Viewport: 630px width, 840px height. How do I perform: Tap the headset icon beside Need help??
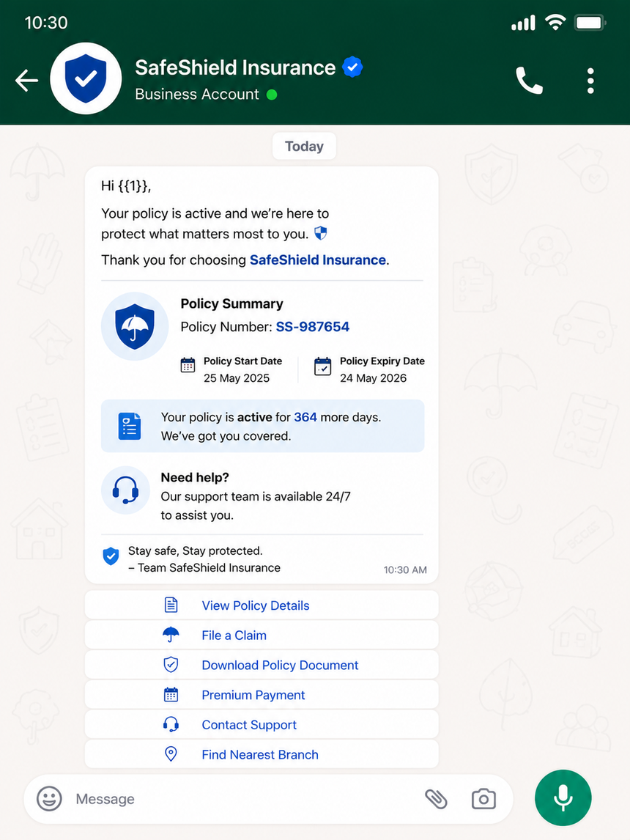(x=125, y=490)
